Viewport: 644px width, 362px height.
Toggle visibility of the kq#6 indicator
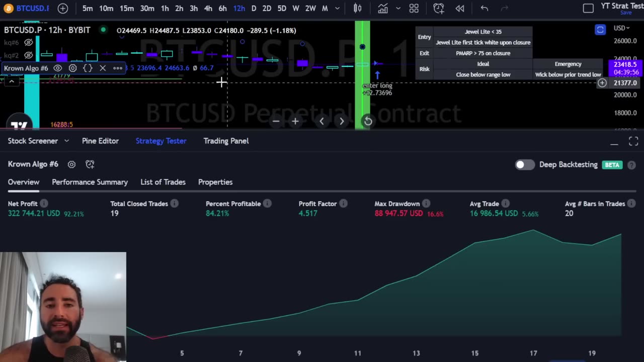click(29, 43)
